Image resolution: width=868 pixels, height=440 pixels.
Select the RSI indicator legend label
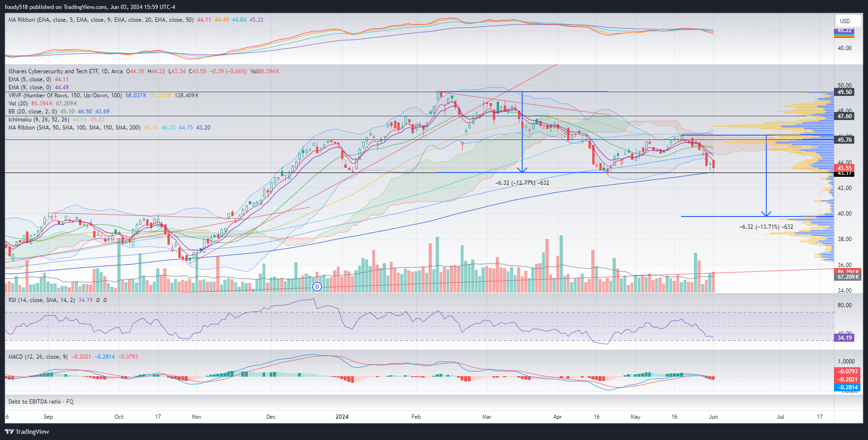(x=41, y=300)
